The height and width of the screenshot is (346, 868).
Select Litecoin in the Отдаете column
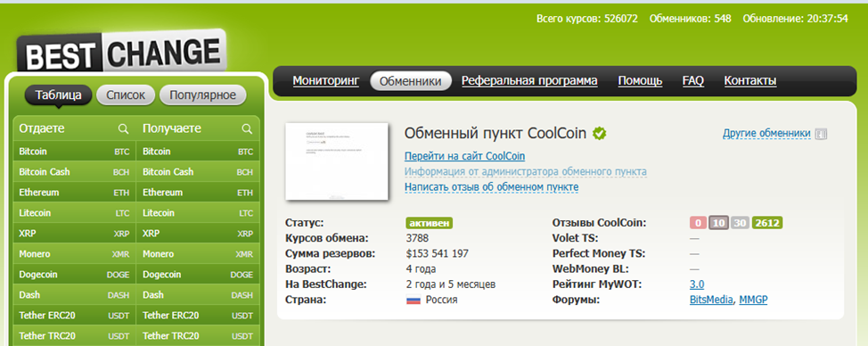click(74, 212)
